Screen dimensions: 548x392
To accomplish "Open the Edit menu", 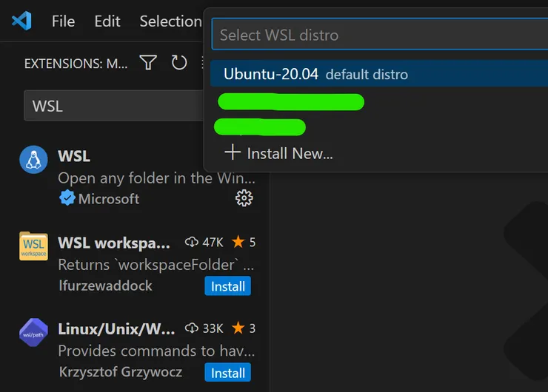I will click(107, 21).
